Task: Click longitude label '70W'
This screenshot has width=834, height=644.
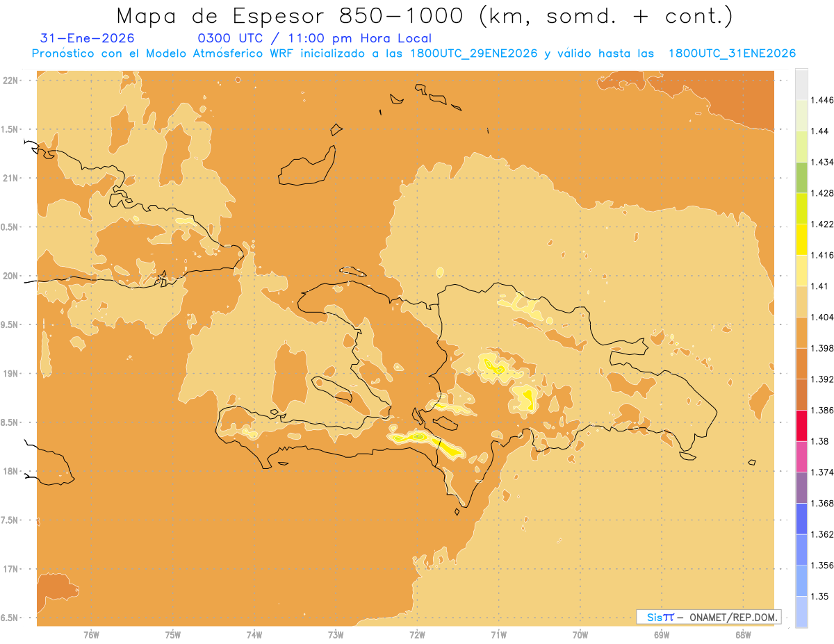Action: 580,634
